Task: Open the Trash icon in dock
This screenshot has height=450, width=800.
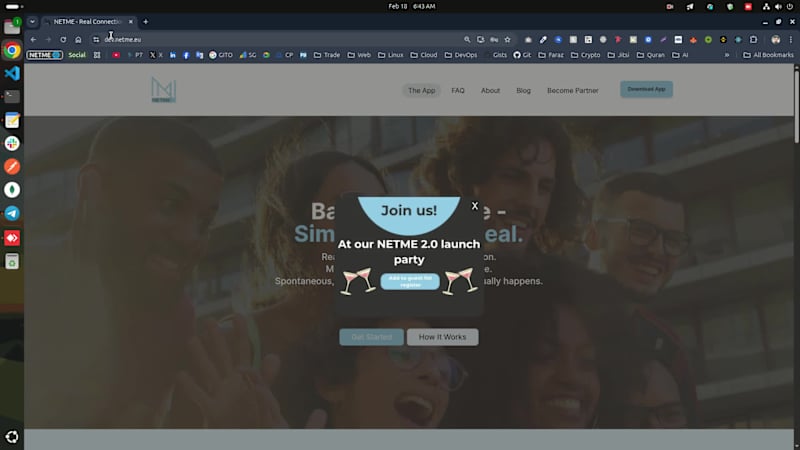Action: click(x=12, y=261)
